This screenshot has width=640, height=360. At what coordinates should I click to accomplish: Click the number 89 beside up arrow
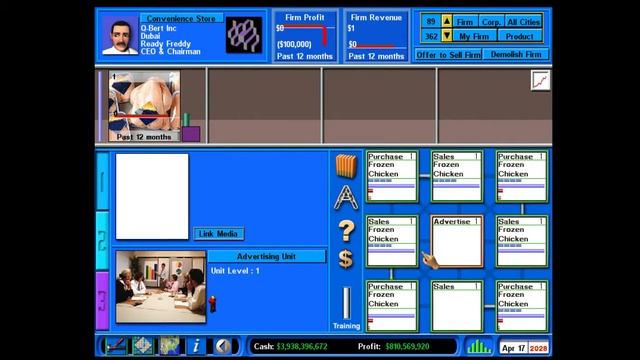point(431,22)
